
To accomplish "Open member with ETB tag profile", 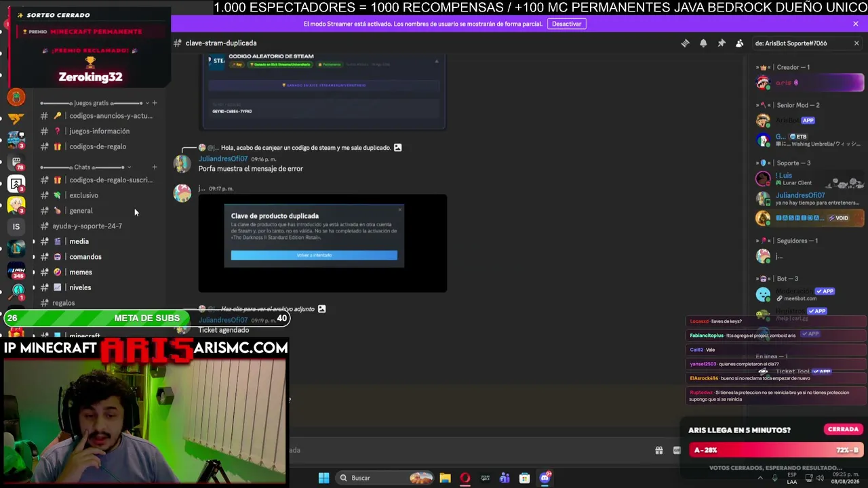I will click(810, 140).
